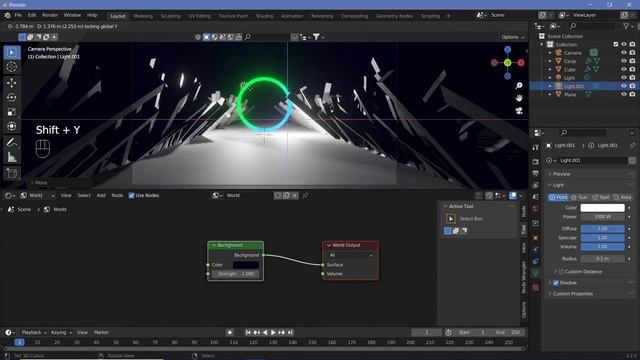The height and width of the screenshot is (360, 640).
Task: Switch to the Geometry Nodes workspace tab
Action: [x=394, y=16]
